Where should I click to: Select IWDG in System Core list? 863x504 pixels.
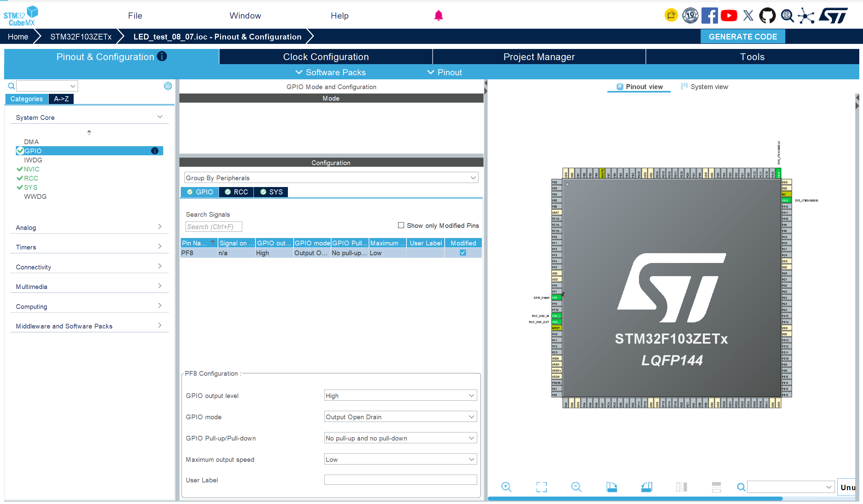[x=33, y=160]
